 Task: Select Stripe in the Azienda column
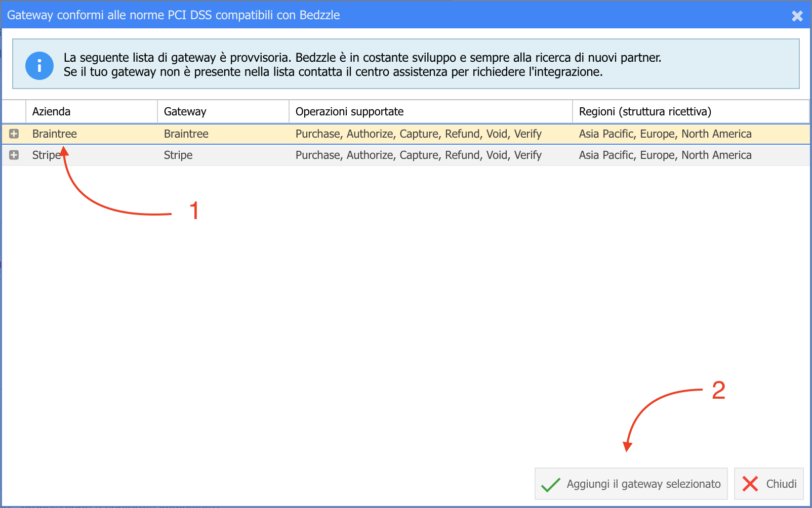tap(47, 155)
